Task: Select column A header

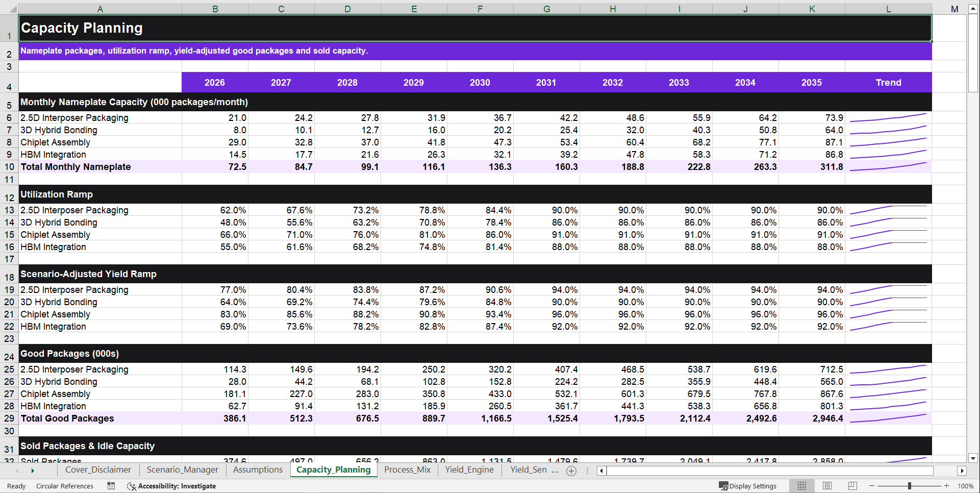Action: click(x=100, y=9)
